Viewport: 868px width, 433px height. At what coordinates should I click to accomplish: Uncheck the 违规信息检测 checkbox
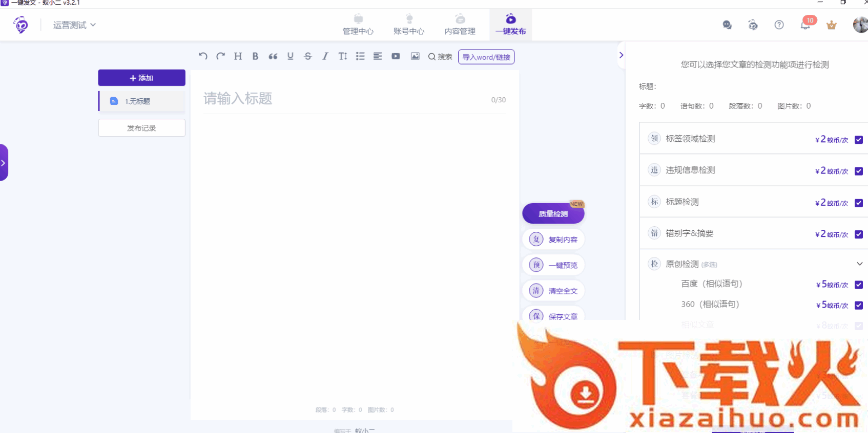(859, 171)
